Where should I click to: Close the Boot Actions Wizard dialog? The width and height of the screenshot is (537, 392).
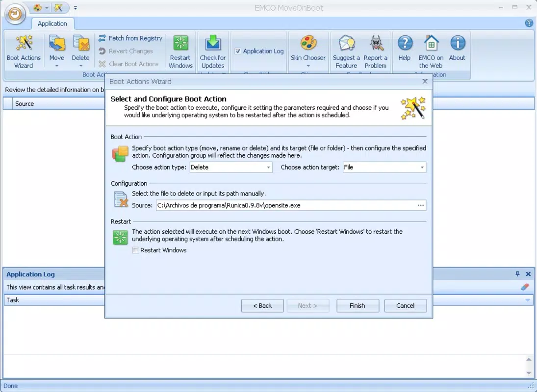[425, 81]
